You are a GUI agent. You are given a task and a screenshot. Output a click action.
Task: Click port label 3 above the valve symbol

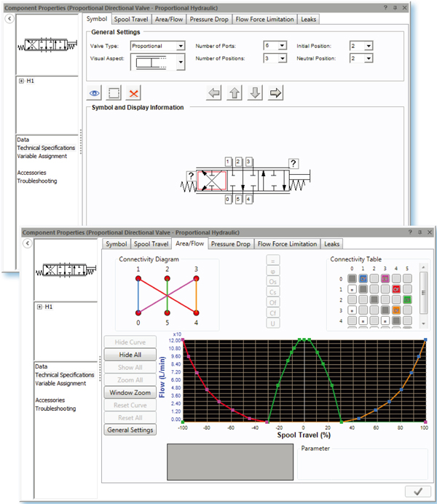click(248, 162)
